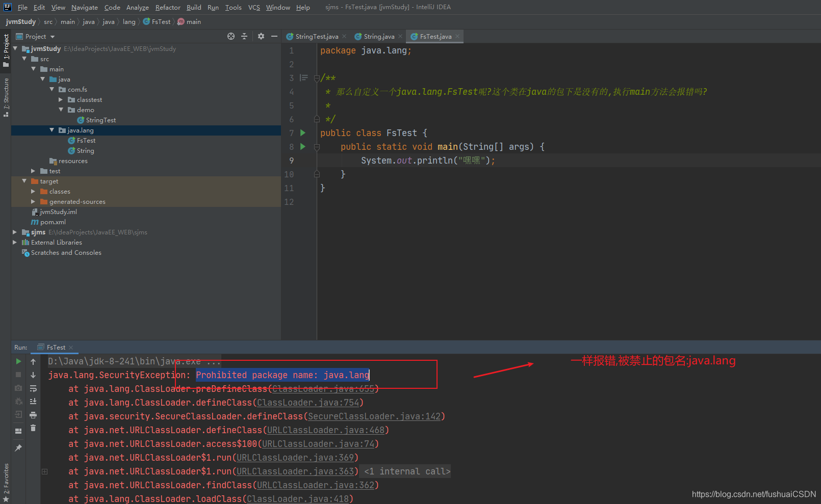Click the Pin Tab icon in Run panel

18,447
